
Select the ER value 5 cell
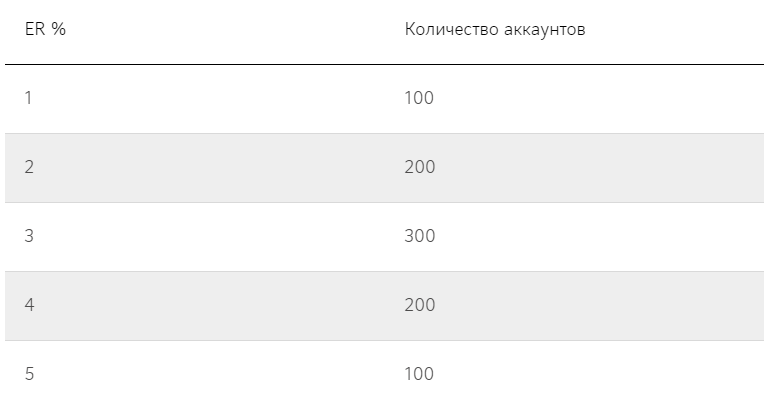pyautogui.click(x=29, y=374)
